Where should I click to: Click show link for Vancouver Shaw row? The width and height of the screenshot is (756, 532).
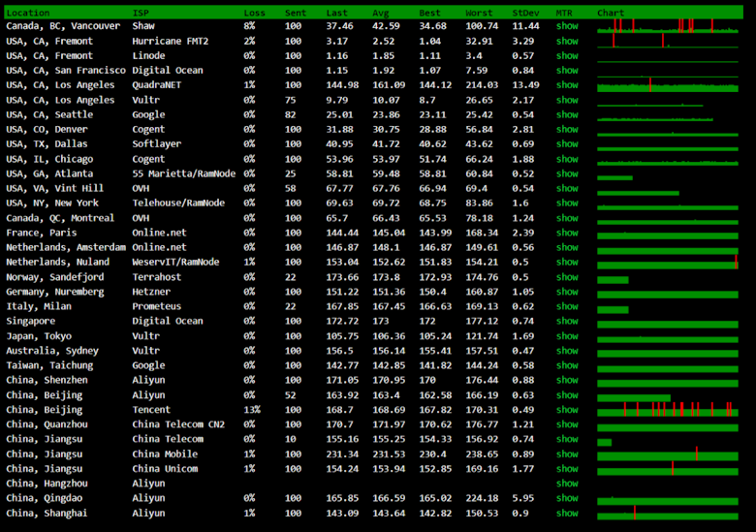566,26
